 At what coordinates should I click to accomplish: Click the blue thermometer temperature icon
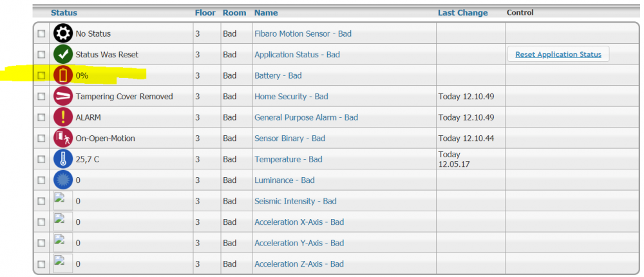click(63, 159)
